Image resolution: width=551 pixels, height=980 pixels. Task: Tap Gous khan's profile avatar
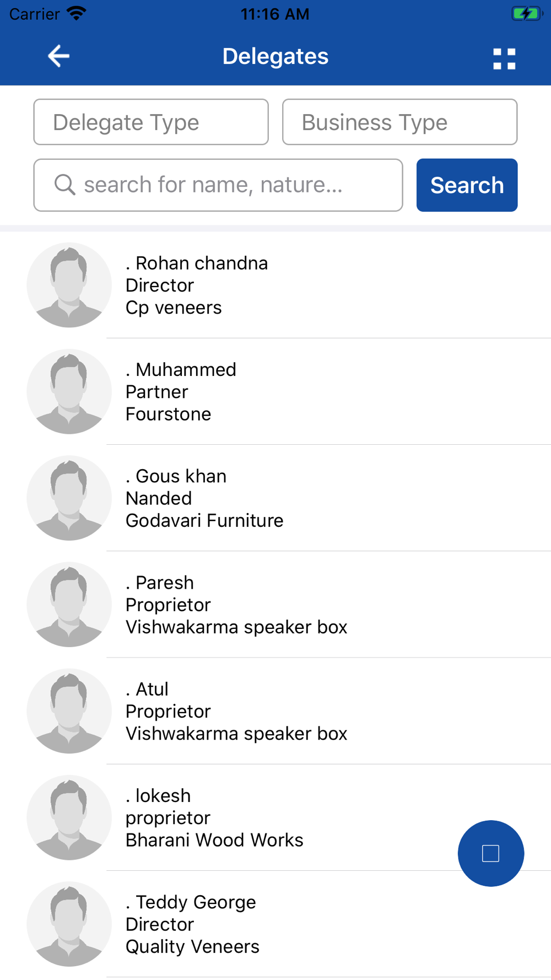point(69,498)
